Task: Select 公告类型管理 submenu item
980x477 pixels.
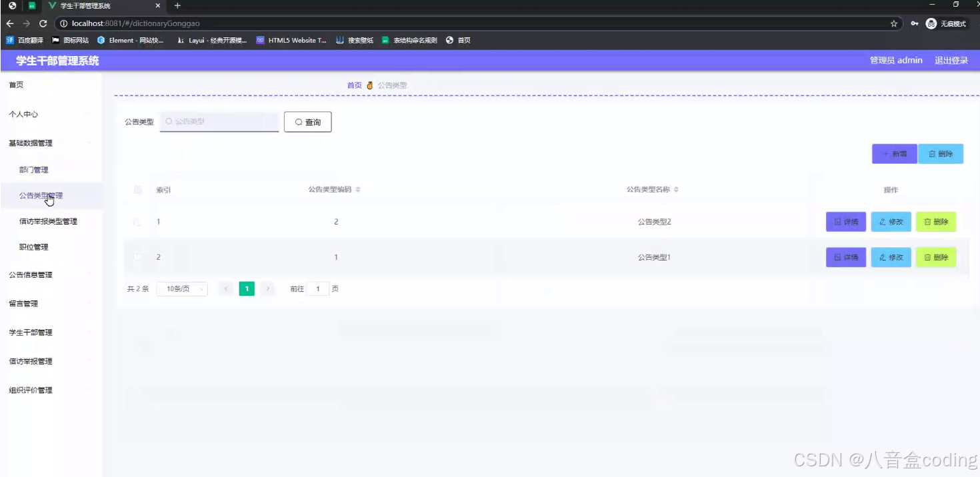Action: [x=51, y=195]
